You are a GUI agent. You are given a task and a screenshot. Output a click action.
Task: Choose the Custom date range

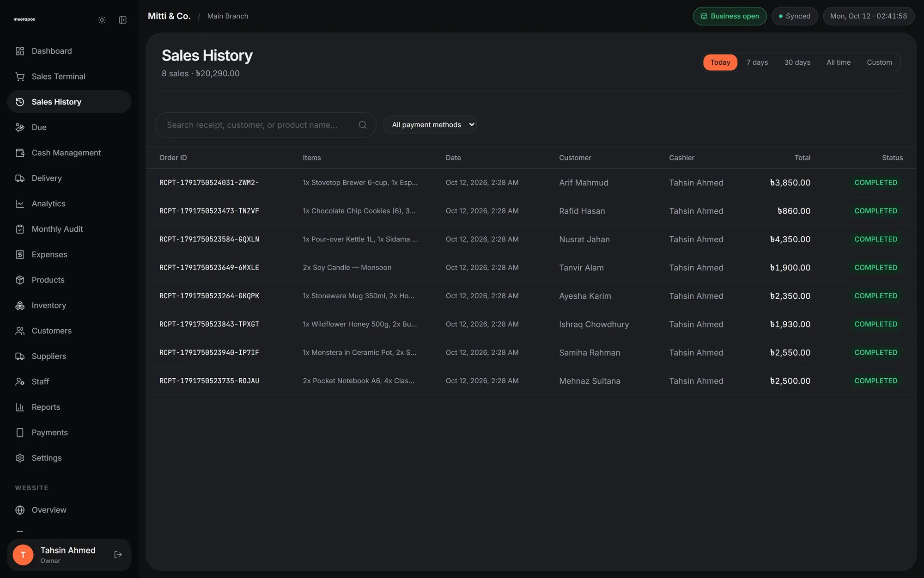pyautogui.click(x=879, y=62)
